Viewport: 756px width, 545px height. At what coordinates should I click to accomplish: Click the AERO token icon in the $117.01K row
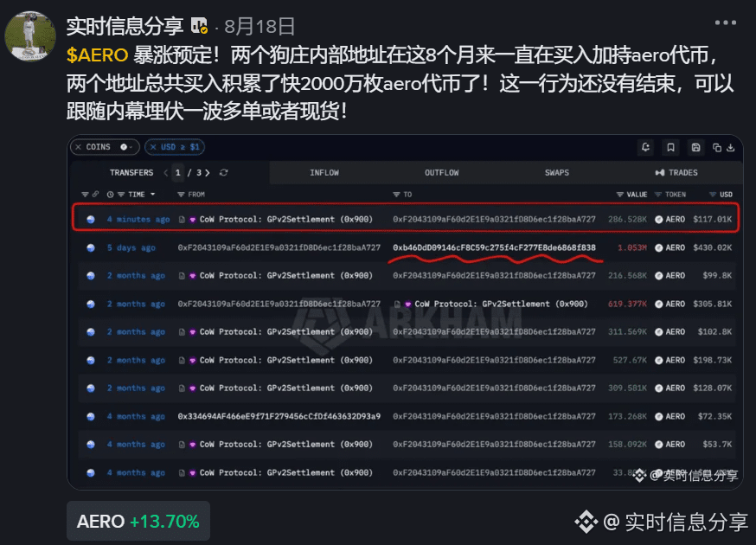click(x=658, y=220)
